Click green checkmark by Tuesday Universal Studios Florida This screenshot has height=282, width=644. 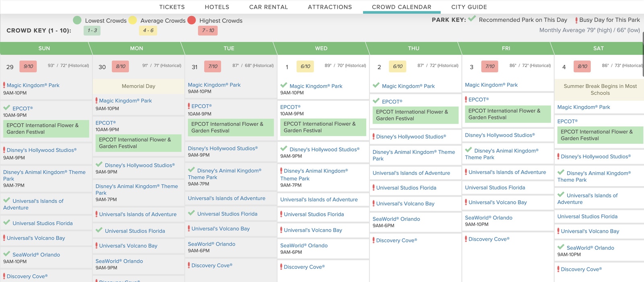click(x=192, y=213)
